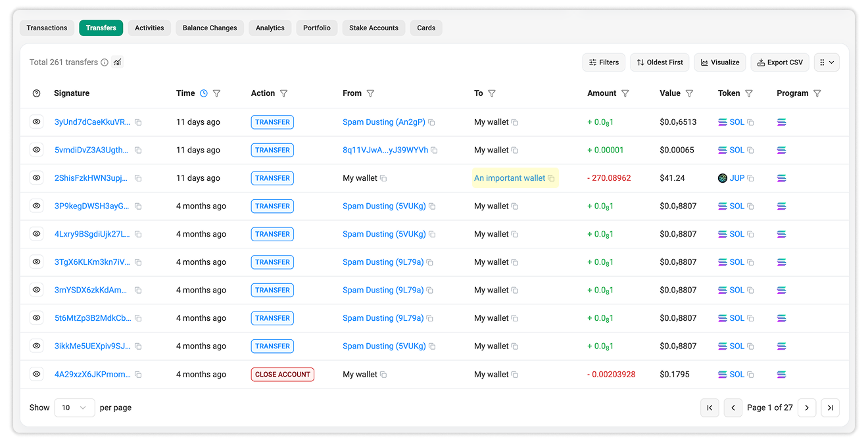868x443 pixels.
Task: Open the Action column filter
Action: [283, 93]
